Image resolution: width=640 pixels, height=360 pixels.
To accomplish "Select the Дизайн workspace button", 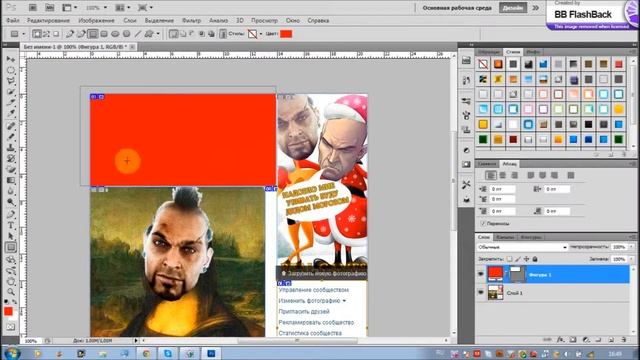I will coord(513,8).
